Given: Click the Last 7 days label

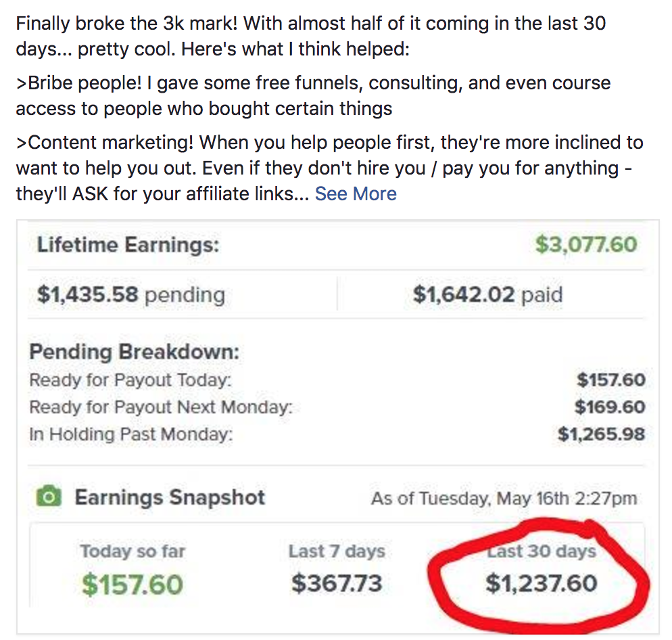Looking at the screenshot, I should pyautogui.click(x=337, y=551).
